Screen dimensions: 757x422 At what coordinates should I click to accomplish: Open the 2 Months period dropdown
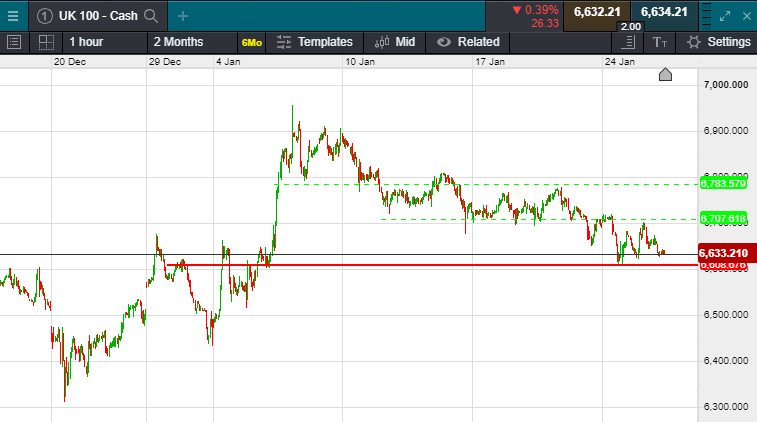tap(192, 42)
